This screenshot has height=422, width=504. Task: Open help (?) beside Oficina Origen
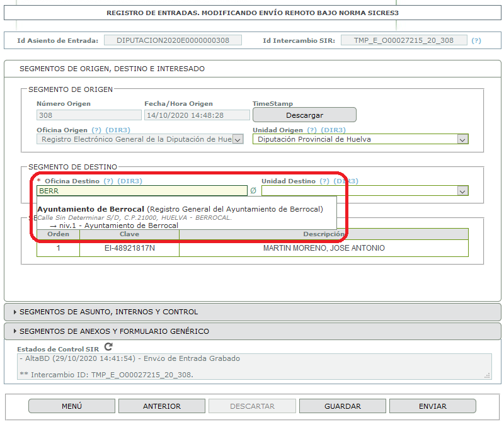pyautogui.click(x=96, y=130)
